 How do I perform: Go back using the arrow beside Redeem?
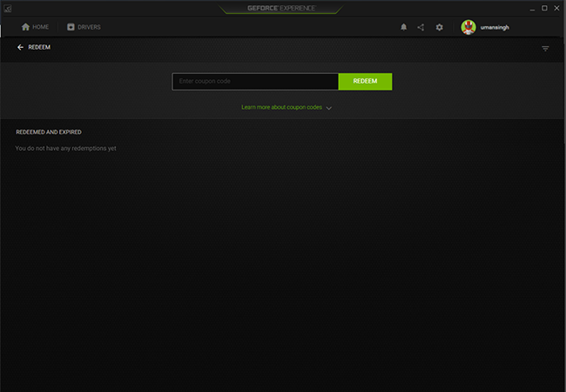pos(20,48)
